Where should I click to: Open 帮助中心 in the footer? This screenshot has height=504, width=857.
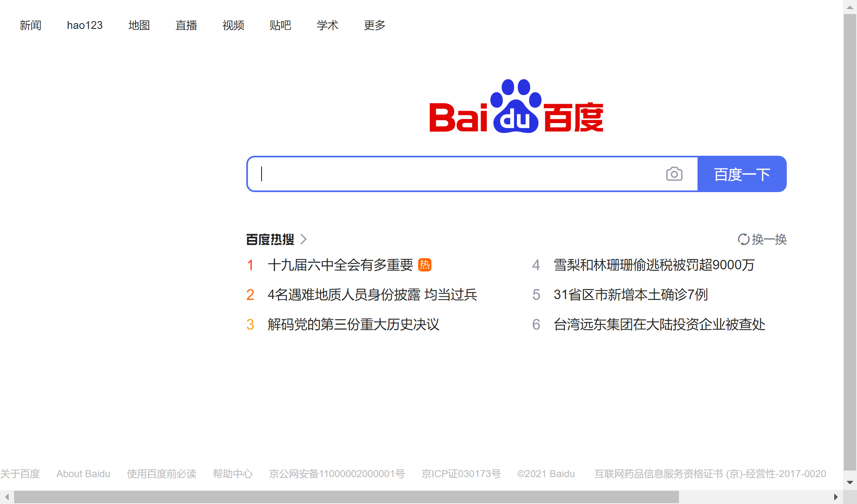[233, 474]
